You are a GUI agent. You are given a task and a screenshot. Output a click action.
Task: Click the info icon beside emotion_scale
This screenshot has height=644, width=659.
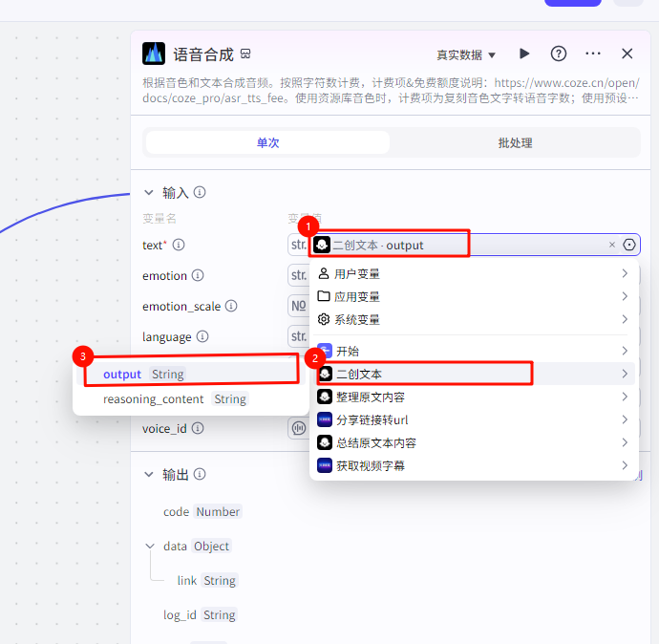231,307
